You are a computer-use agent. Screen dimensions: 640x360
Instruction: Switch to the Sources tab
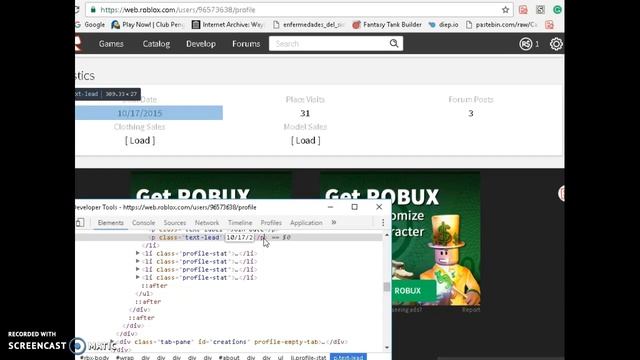[x=175, y=223]
